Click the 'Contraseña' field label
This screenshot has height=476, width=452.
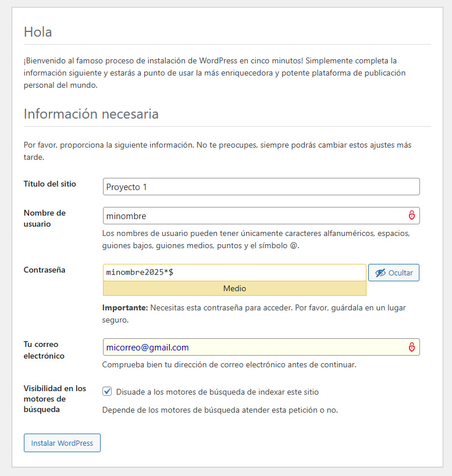click(x=44, y=270)
